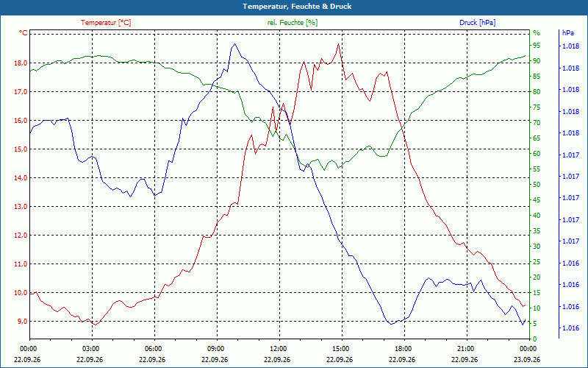Click the '40' humidity axis tick

tap(537, 216)
